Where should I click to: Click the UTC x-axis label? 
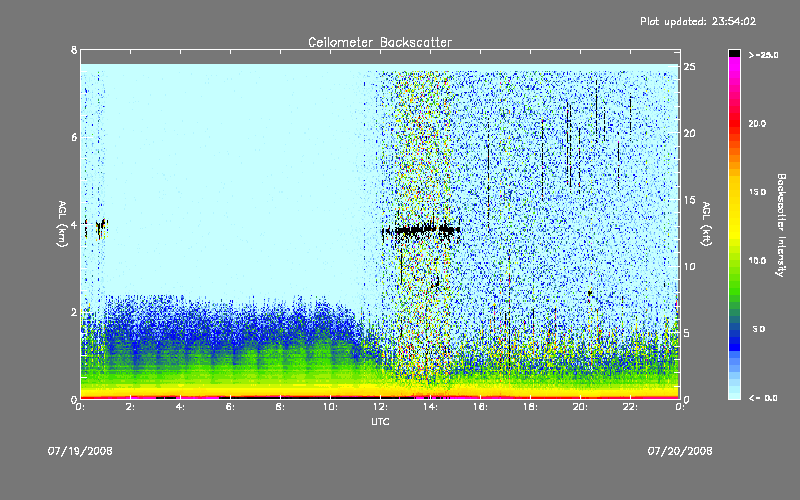[380, 421]
